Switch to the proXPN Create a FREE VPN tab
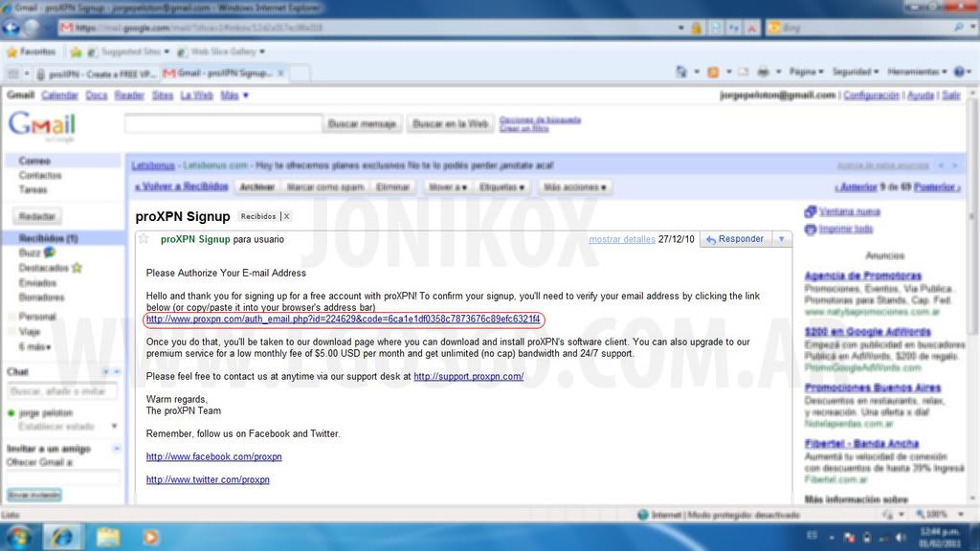The image size is (980, 551). 97,74
